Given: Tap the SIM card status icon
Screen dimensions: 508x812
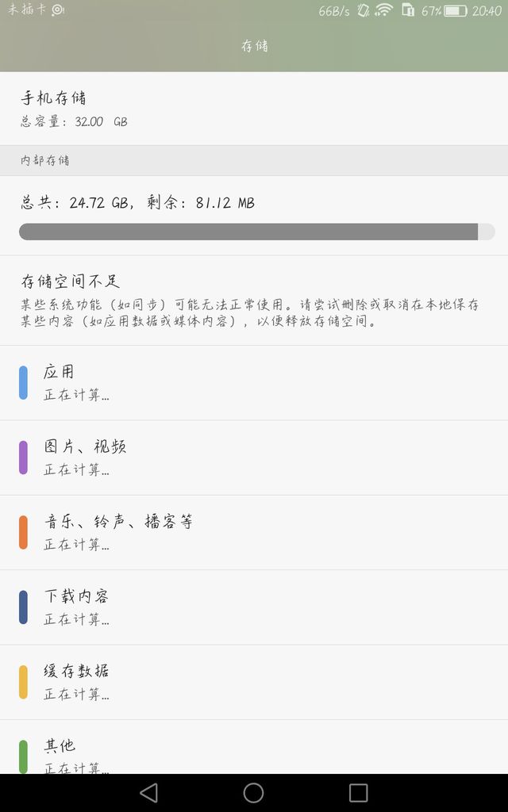Looking at the screenshot, I should tap(408, 10).
